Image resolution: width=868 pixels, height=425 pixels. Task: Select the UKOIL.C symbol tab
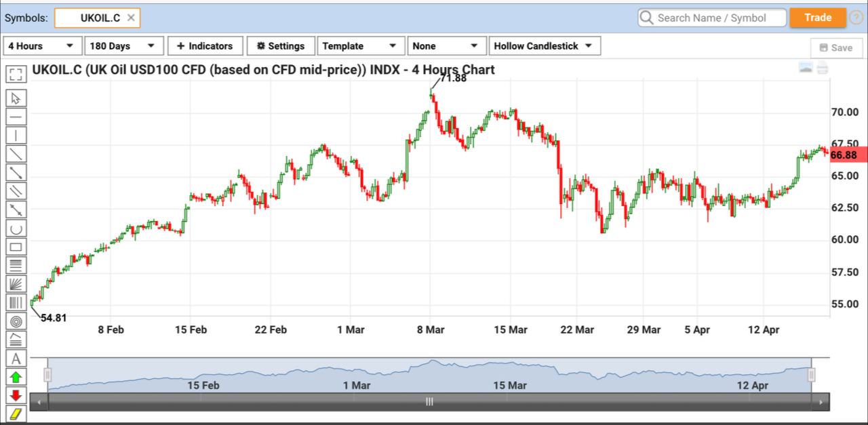click(97, 18)
